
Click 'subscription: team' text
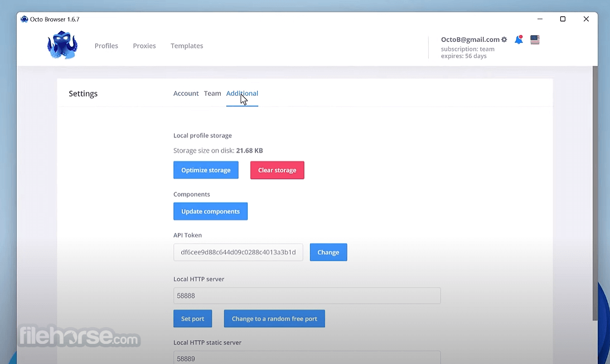468,49
